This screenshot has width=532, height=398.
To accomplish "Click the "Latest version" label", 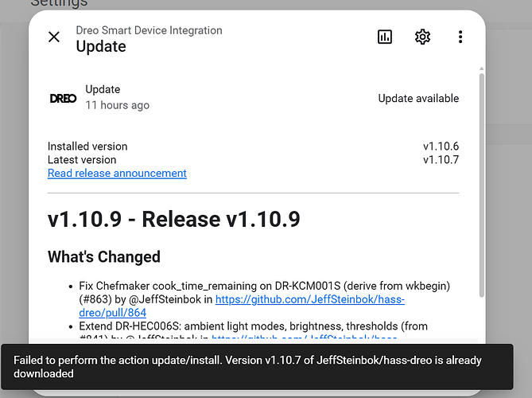I will (82, 160).
